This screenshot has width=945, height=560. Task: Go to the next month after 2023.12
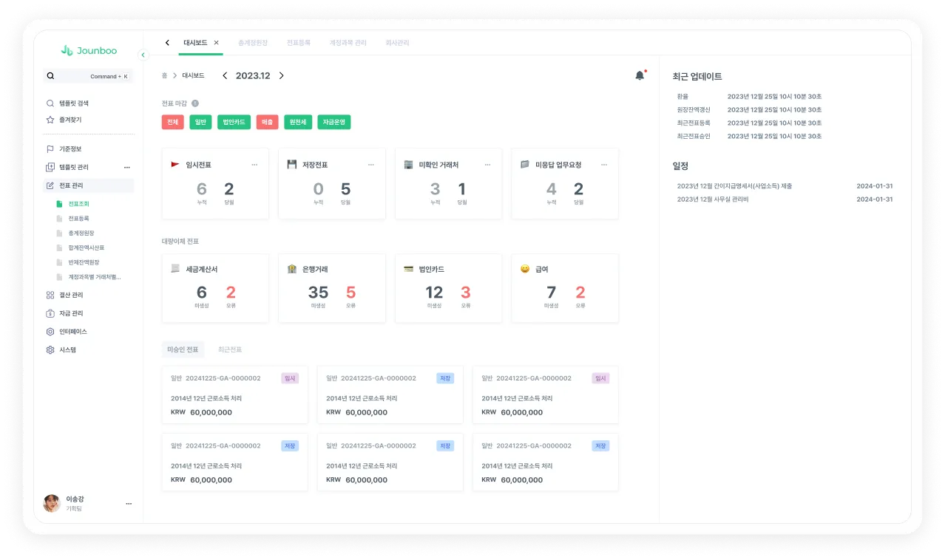[x=281, y=75]
